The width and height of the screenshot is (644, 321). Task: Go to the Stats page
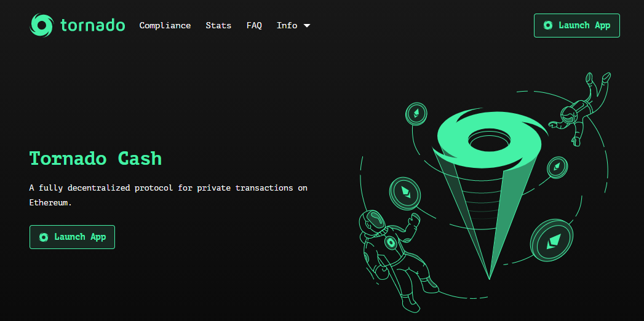(x=218, y=25)
